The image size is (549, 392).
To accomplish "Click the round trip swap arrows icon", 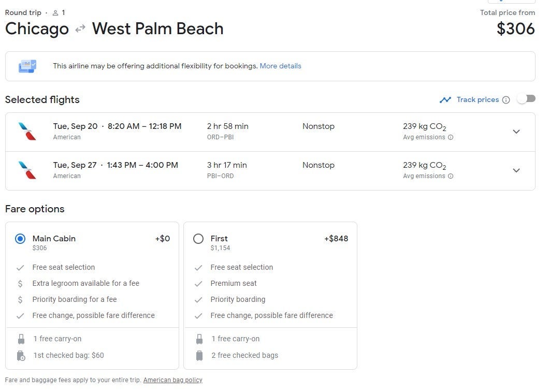I will click(80, 29).
